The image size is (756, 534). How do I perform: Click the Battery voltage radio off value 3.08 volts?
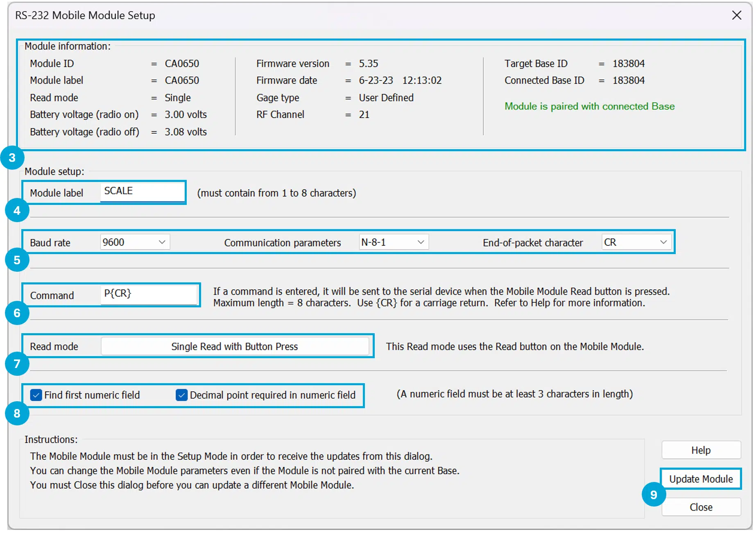coord(186,132)
